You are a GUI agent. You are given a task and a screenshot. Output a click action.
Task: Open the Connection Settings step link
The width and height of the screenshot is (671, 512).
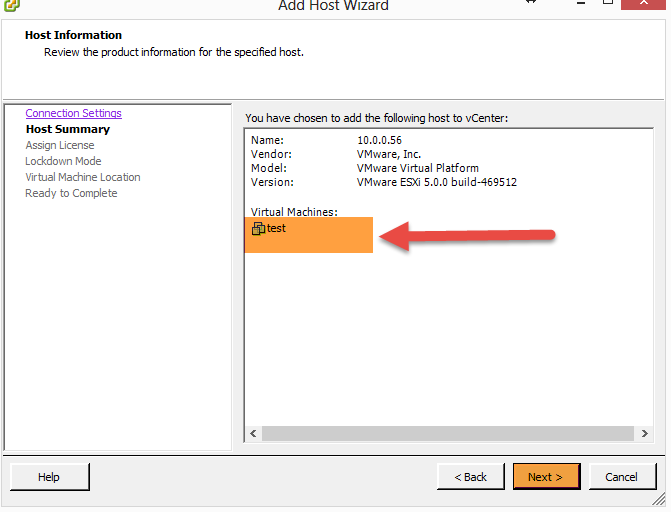click(74, 113)
